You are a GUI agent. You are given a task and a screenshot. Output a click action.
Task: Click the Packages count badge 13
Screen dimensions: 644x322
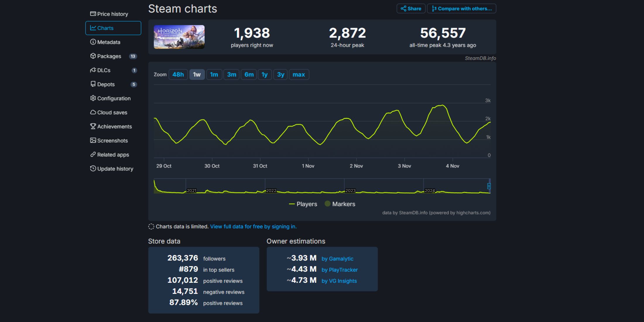point(133,56)
